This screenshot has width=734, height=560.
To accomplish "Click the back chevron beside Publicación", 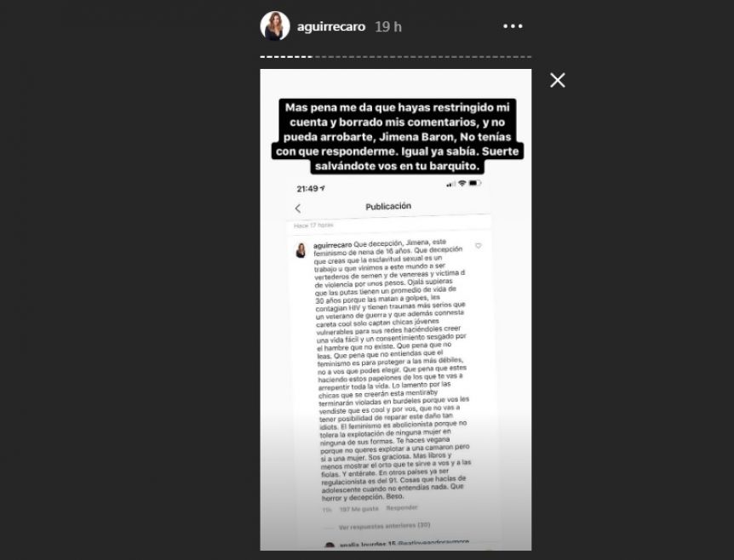I will 298,209.
